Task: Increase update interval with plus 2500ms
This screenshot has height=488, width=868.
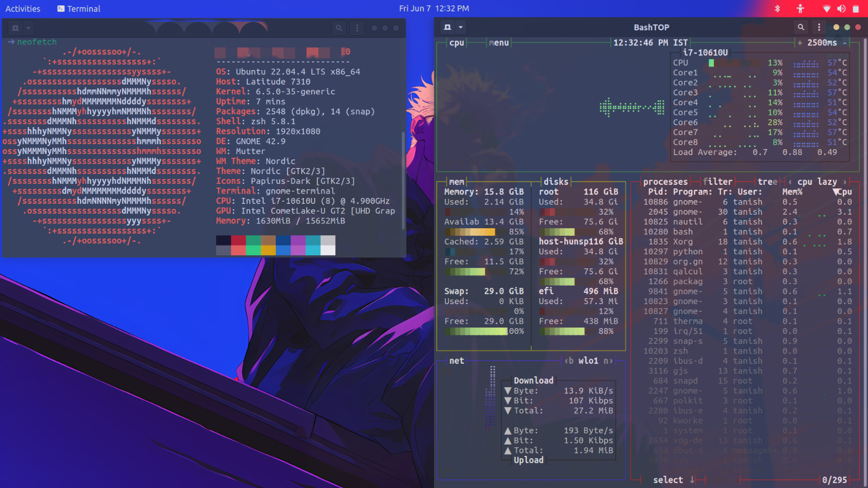Action: (800, 43)
